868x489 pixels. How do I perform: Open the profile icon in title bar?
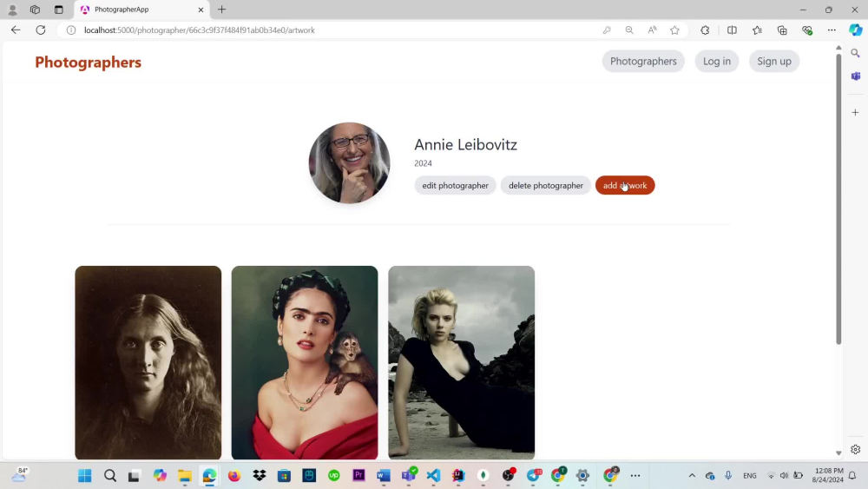tap(12, 10)
